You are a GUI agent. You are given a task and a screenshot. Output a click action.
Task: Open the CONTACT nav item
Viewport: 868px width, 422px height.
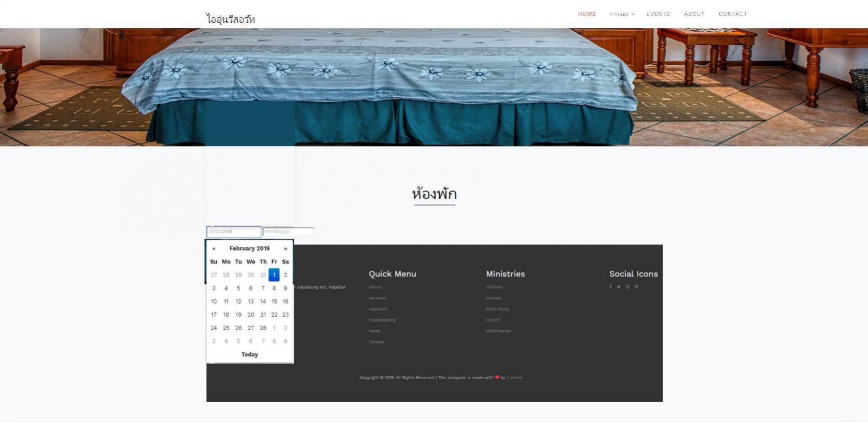click(732, 14)
